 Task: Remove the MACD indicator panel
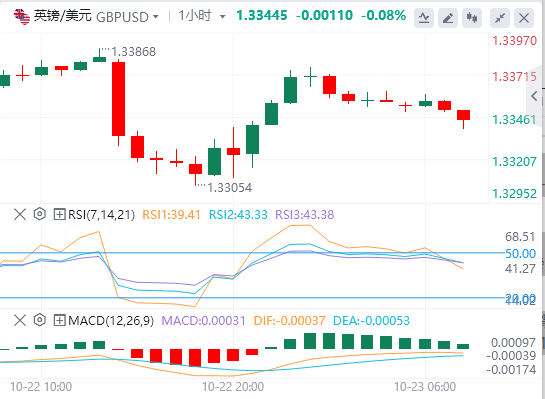[x=20, y=320]
